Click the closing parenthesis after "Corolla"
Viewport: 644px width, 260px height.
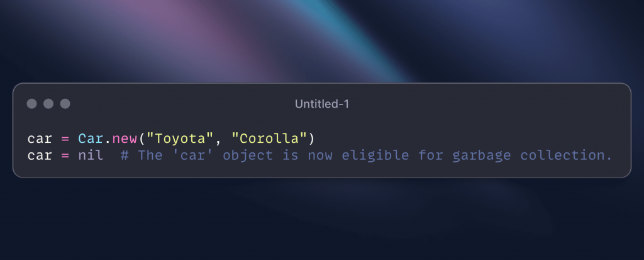coord(311,138)
